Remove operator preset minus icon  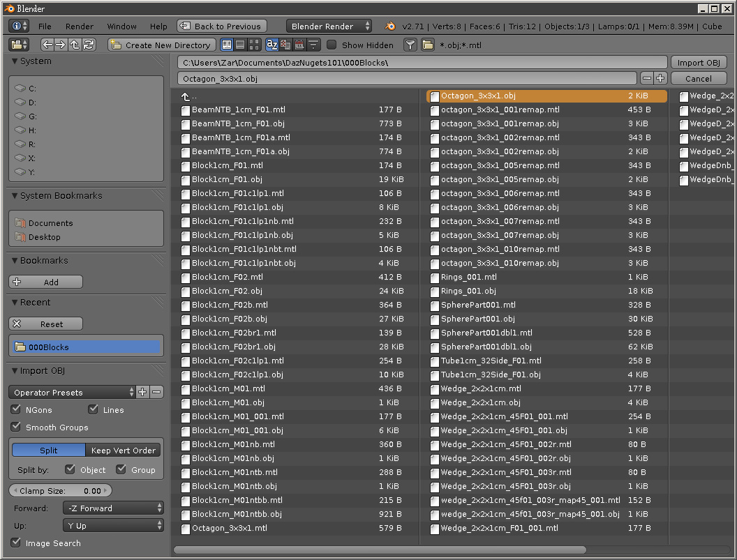point(156,392)
